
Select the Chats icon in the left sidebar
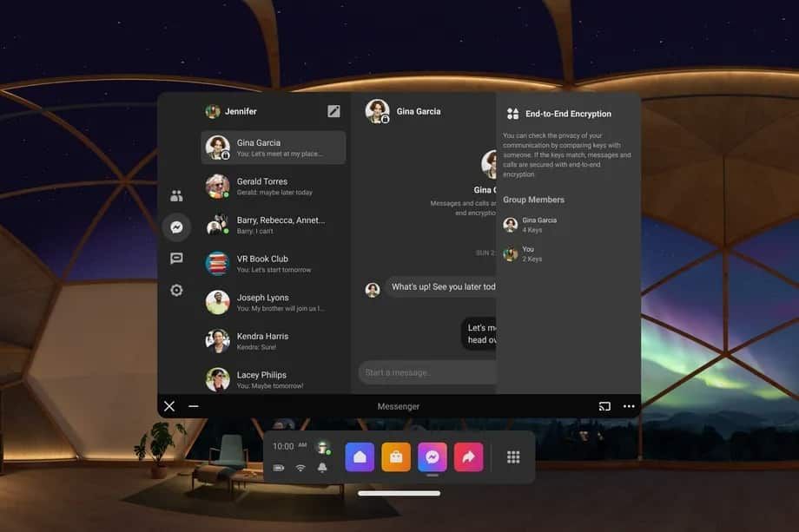pyautogui.click(x=176, y=227)
